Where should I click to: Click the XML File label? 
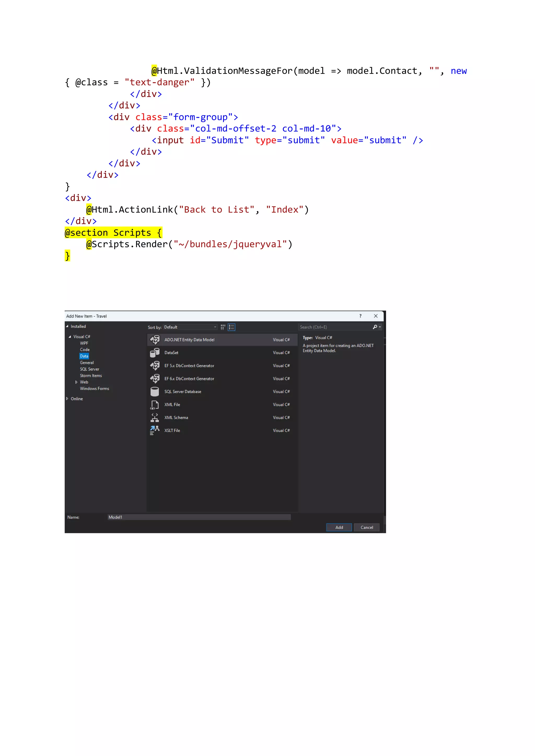[x=172, y=405]
